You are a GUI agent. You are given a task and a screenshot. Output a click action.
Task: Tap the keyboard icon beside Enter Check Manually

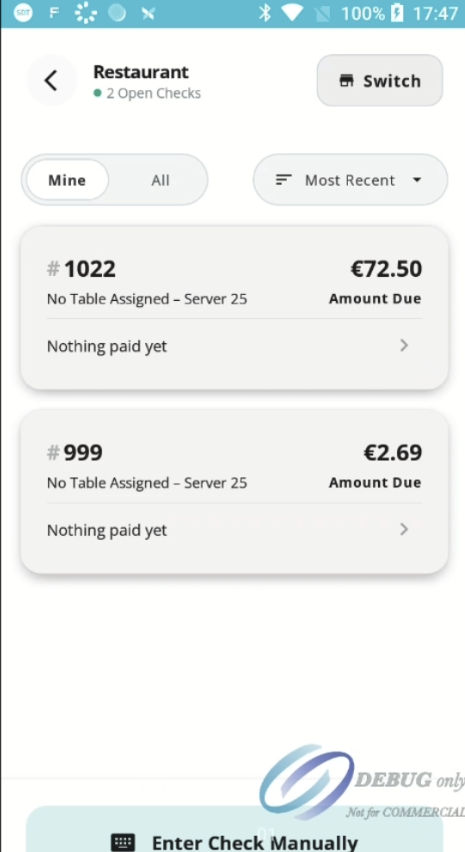coord(123,843)
